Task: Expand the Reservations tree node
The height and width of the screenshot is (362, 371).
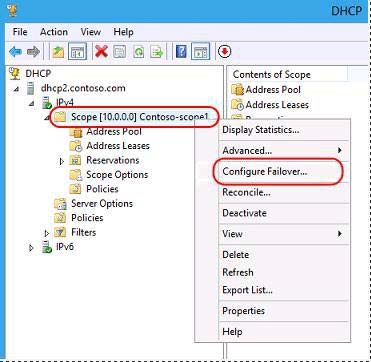Action: (x=62, y=161)
